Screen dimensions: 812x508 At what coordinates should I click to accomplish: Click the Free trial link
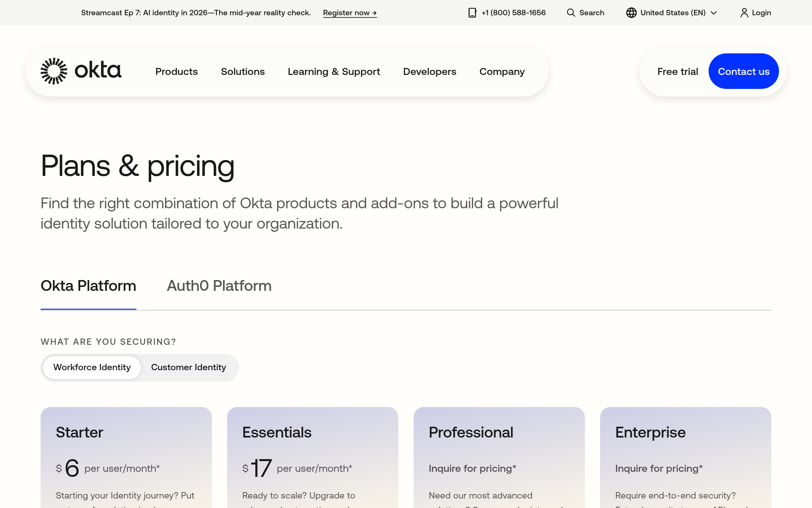[678, 71]
